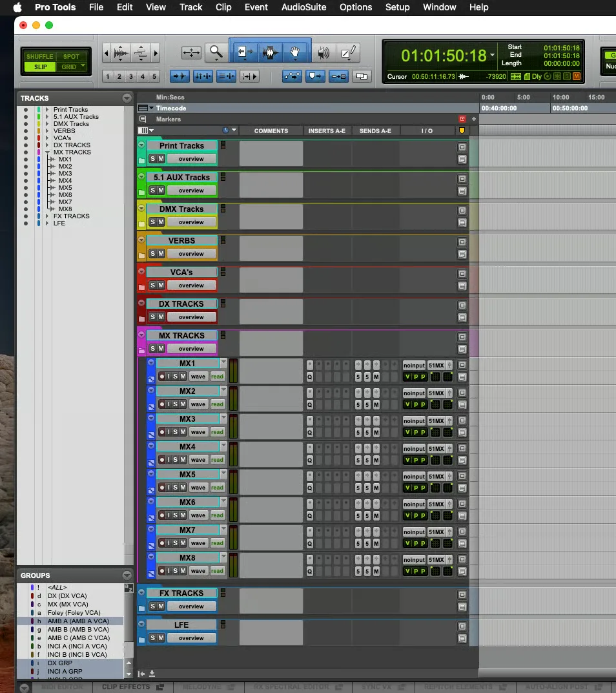Open main counter format dropdown
The image size is (616, 693).
[x=492, y=56]
